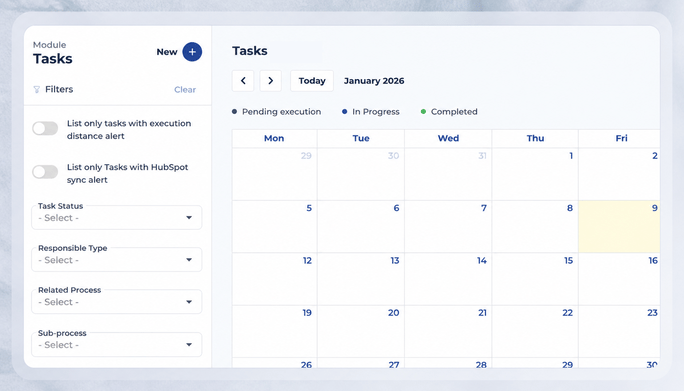
Task: Select calendar day 7
Action: coord(448,226)
